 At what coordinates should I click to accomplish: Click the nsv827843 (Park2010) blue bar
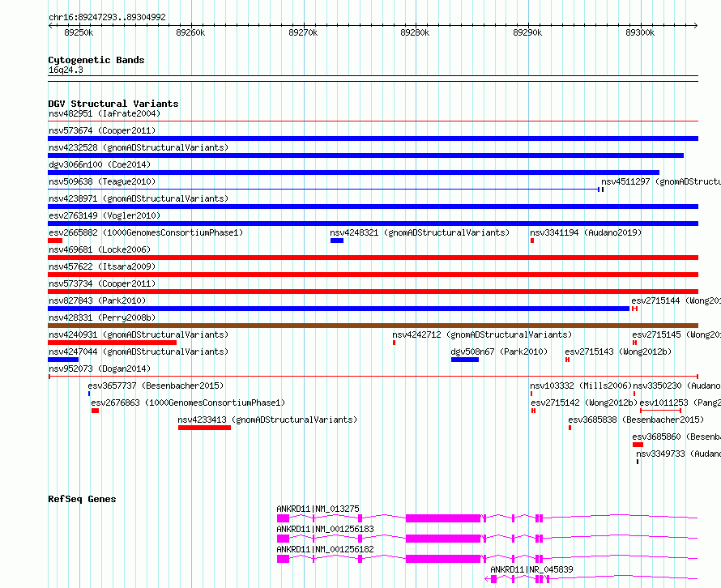click(339, 309)
